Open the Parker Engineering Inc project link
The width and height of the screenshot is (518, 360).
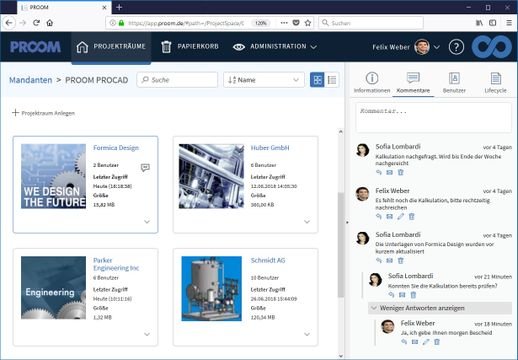(x=116, y=264)
